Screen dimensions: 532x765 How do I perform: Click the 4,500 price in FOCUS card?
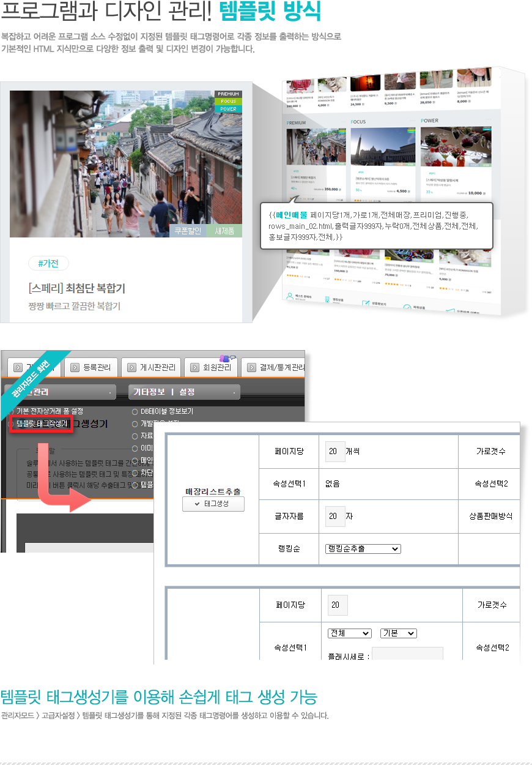(401, 191)
